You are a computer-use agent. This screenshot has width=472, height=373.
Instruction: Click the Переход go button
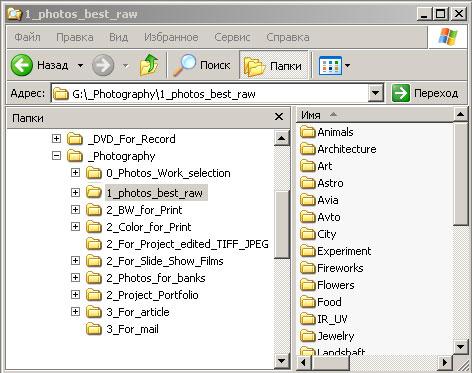pyautogui.click(x=425, y=93)
